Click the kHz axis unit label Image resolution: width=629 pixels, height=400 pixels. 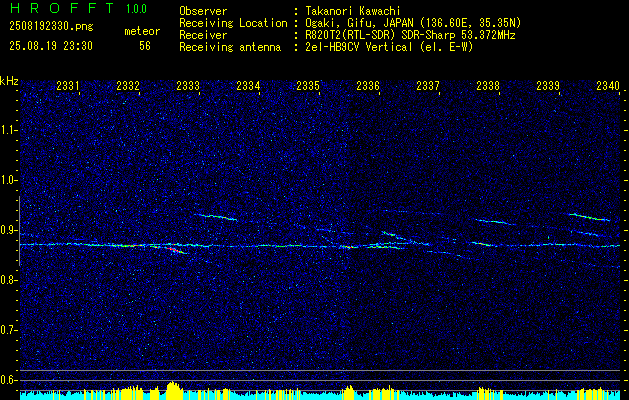point(9,81)
